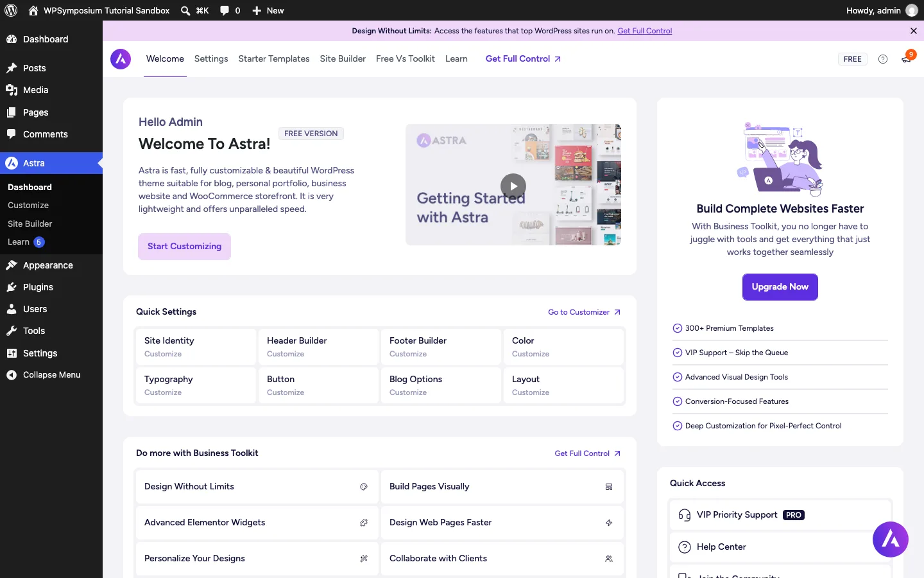Viewport: 924px width, 578px height.
Task: Click Get Full Control in header navigation
Action: click(x=523, y=59)
